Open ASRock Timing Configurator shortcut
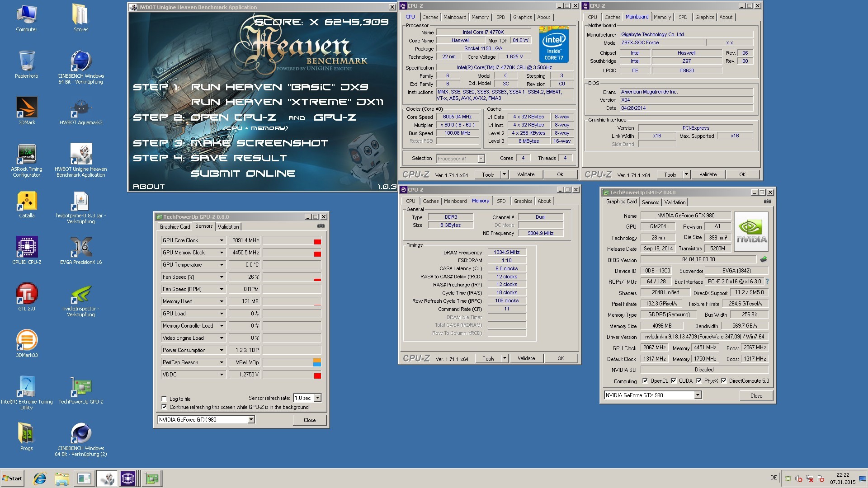The height and width of the screenshot is (488, 868). (27, 160)
